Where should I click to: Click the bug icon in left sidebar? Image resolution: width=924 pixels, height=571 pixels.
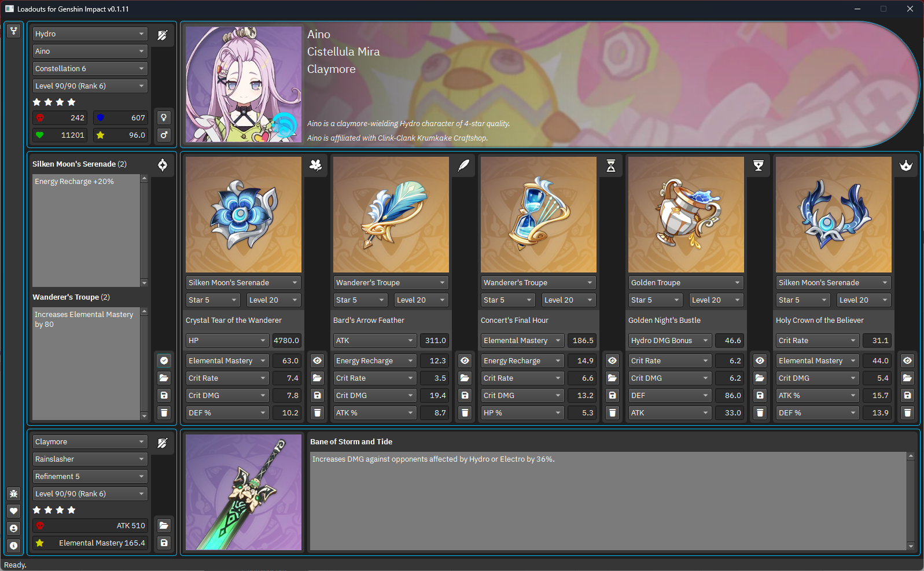[14, 493]
